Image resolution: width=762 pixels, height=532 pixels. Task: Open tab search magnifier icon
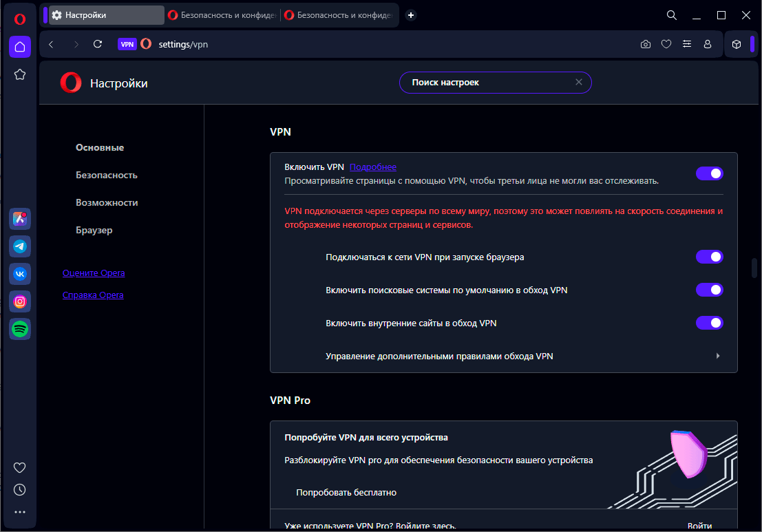[x=672, y=15]
